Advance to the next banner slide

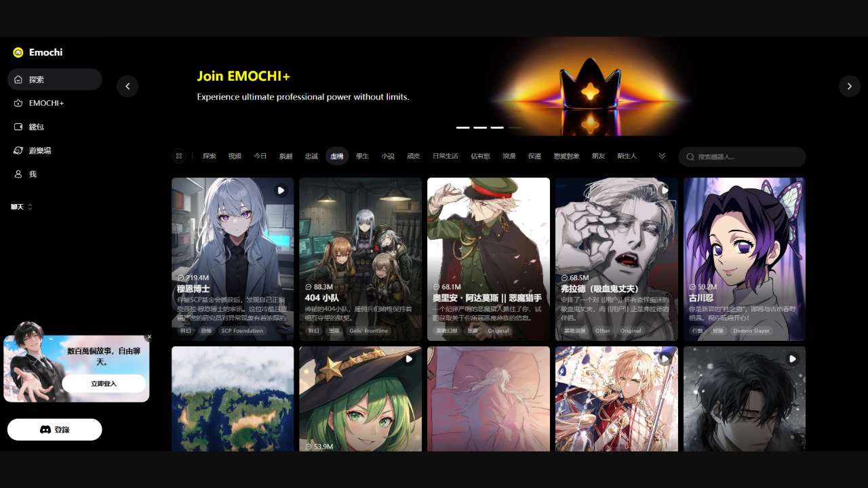pos(849,86)
